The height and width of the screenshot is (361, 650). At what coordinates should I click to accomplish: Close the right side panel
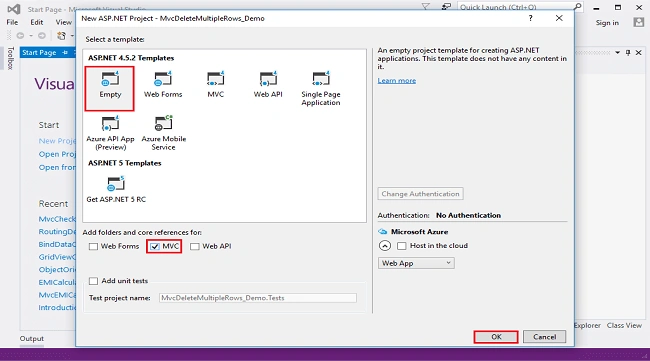[639, 53]
